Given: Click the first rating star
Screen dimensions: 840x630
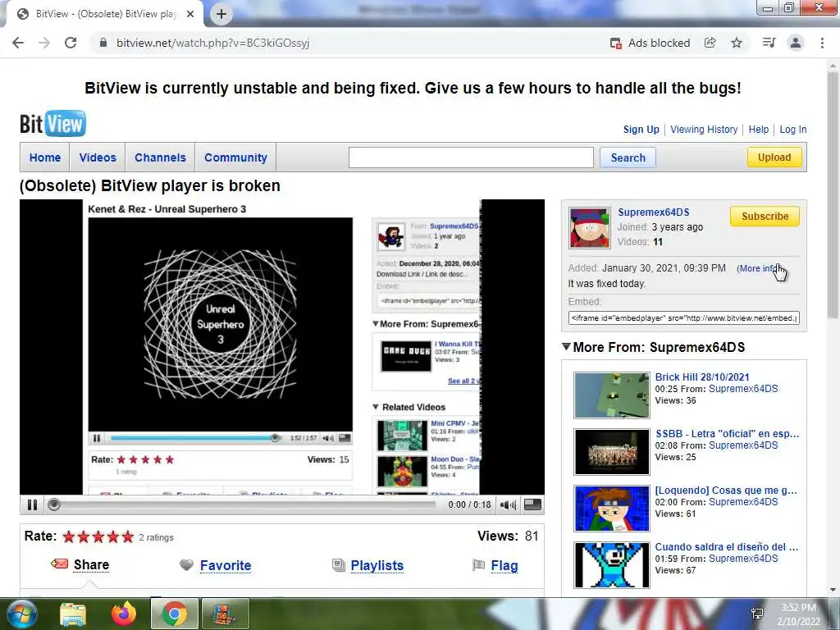Looking at the screenshot, I should click(69, 536).
